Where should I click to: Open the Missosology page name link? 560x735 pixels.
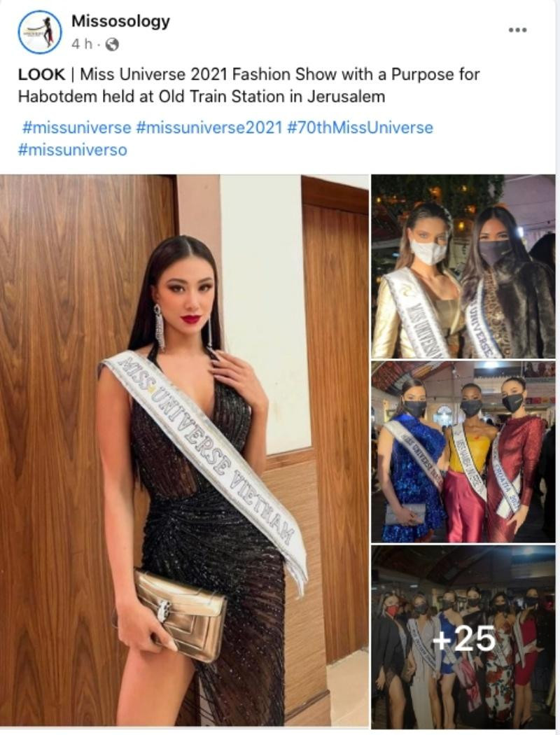(x=120, y=21)
